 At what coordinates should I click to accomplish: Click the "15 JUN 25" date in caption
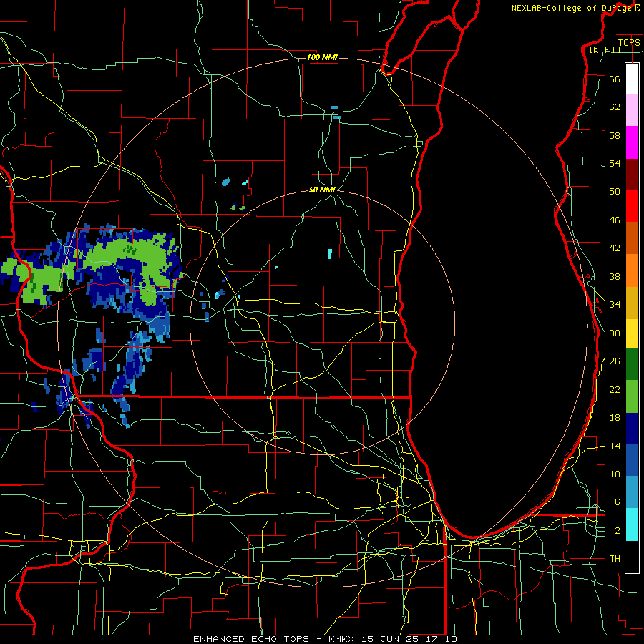[x=391, y=639]
